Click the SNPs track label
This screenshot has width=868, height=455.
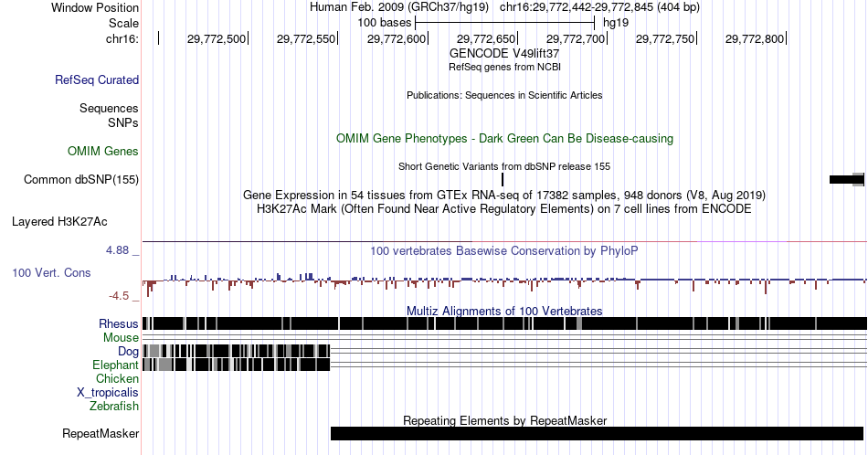click(123, 122)
